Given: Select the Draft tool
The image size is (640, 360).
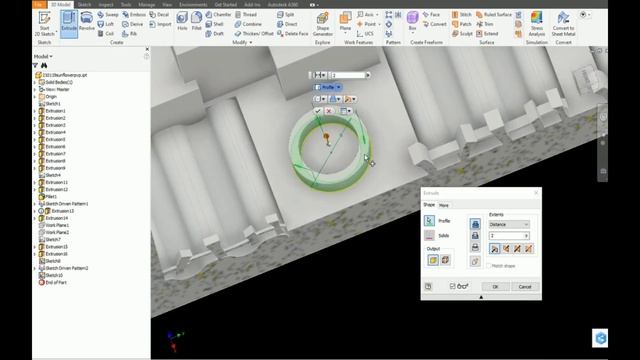Looking at the screenshot, I should (215, 33).
